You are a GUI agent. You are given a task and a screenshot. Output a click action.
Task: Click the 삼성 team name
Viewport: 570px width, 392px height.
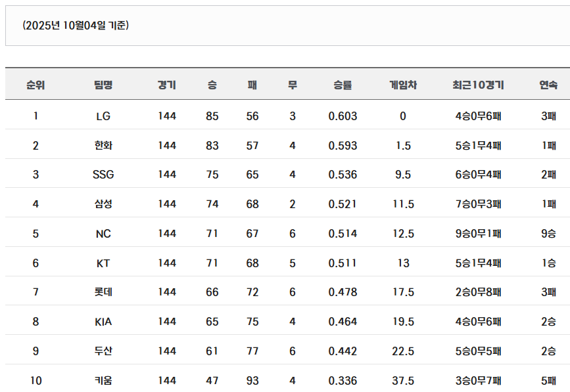[x=103, y=204]
